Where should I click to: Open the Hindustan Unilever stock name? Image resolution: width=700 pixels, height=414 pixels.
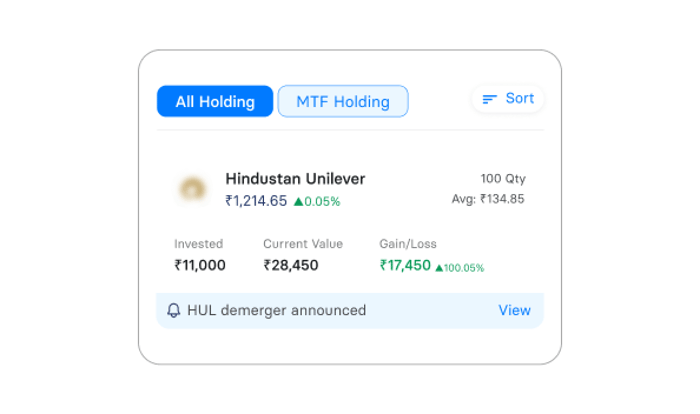(x=295, y=179)
